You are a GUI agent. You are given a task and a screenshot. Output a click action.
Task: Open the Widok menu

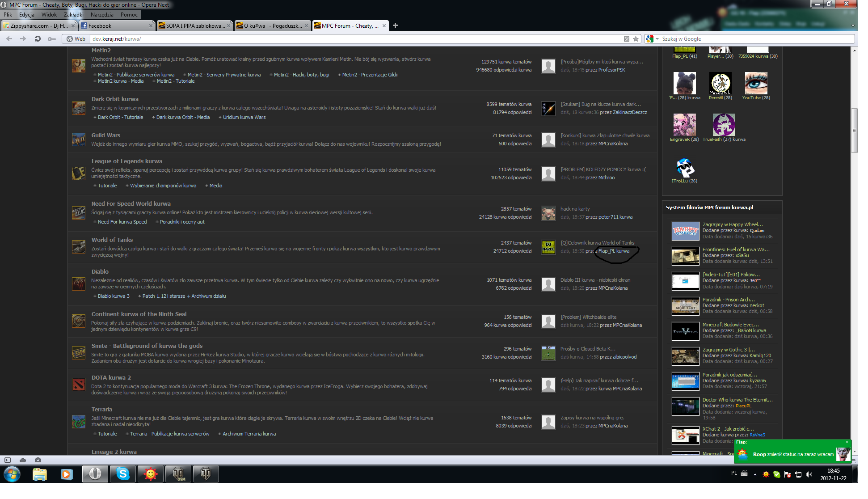(49, 15)
